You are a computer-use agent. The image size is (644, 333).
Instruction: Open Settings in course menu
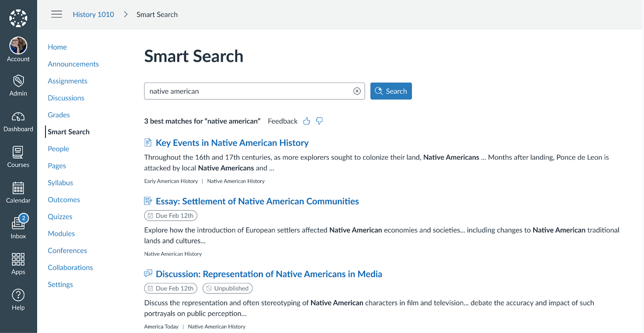click(60, 284)
